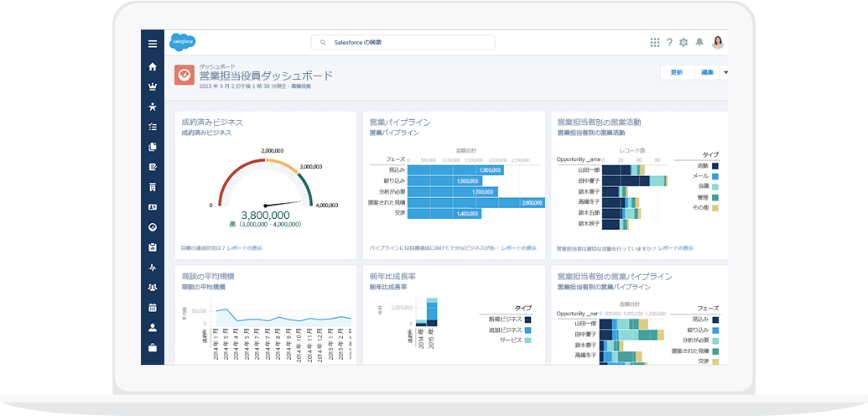Click the 活動 legend color swatch
This screenshot has width=868, height=416.
(715, 166)
